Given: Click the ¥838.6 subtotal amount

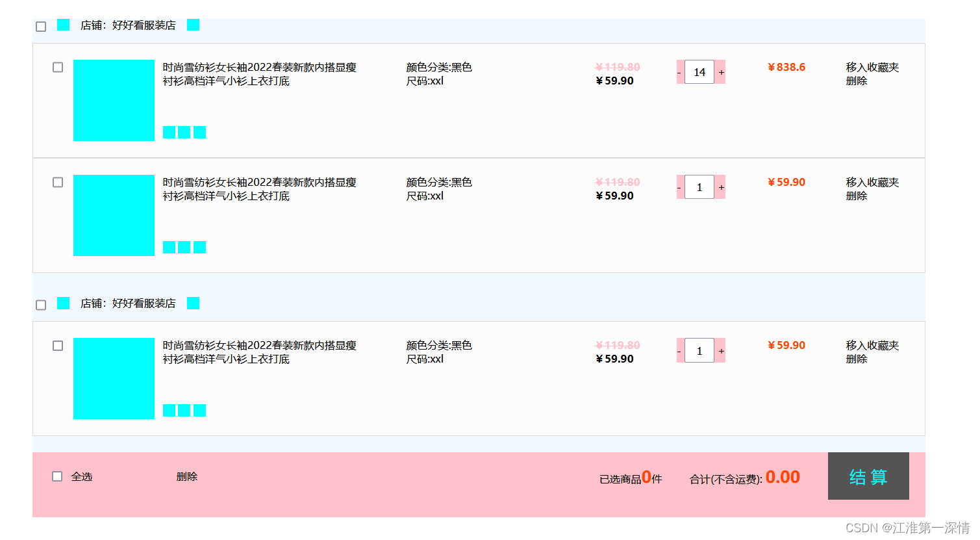Looking at the screenshot, I should point(786,67).
